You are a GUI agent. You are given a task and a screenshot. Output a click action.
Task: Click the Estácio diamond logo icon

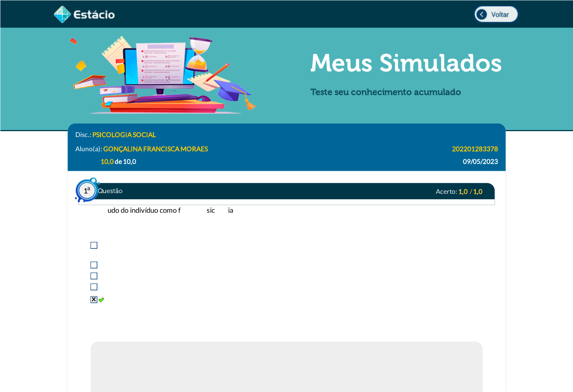click(62, 15)
